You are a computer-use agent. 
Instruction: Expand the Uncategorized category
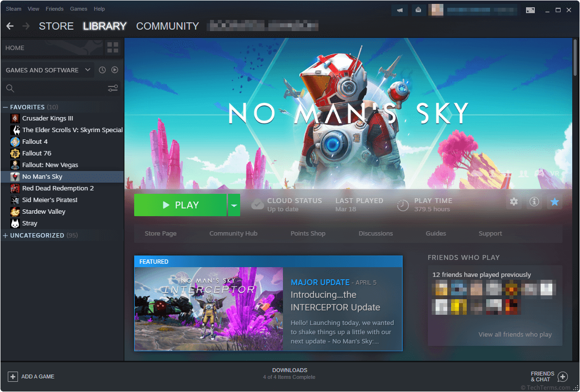point(5,236)
